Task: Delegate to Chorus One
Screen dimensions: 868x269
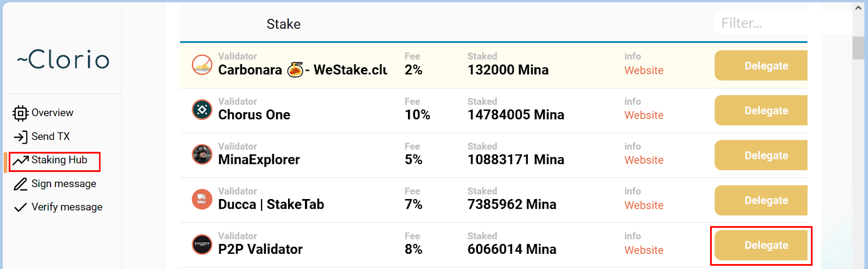Action: point(761,111)
